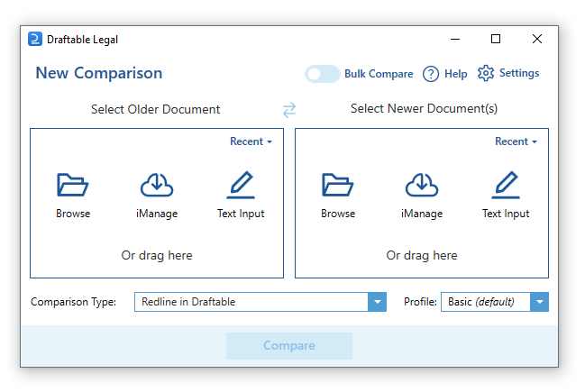The image size is (585, 392).
Task: Click the iManage label under Older Document
Action: pos(157,214)
